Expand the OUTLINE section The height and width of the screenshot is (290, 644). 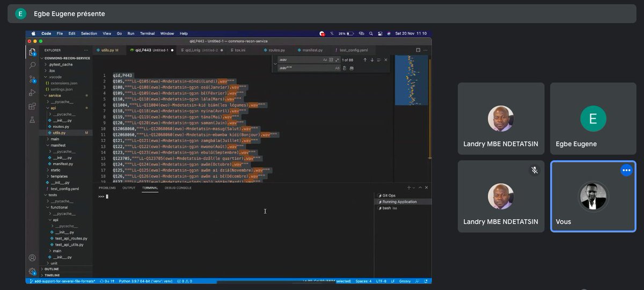[x=52, y=269]
